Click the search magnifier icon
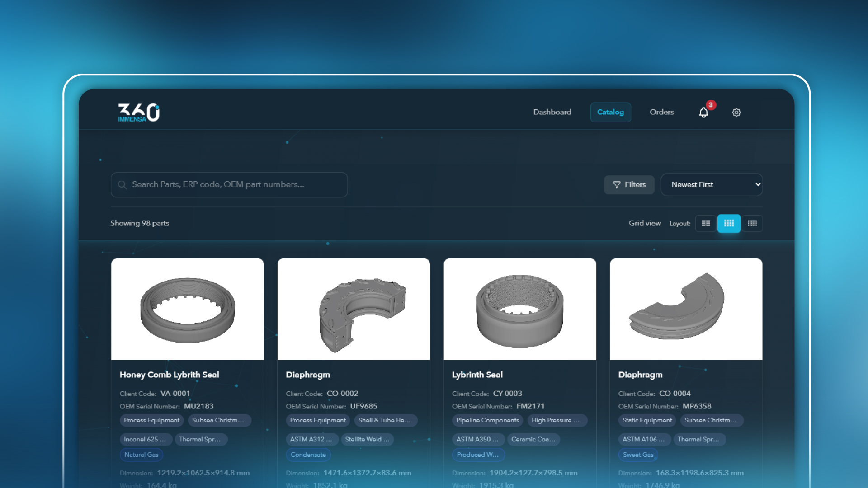The width and height of the screenshot is (868, 488). tap(122, 185)
